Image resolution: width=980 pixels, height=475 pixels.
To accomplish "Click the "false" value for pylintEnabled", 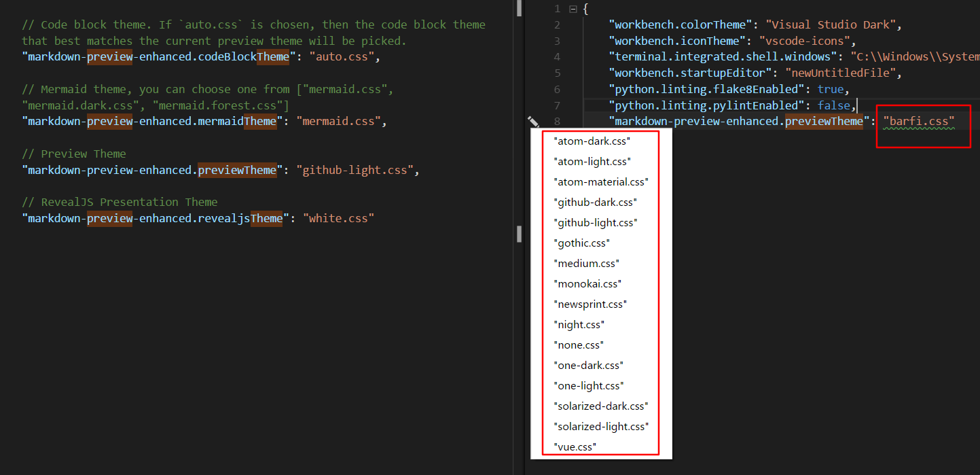I will (834, 105).
